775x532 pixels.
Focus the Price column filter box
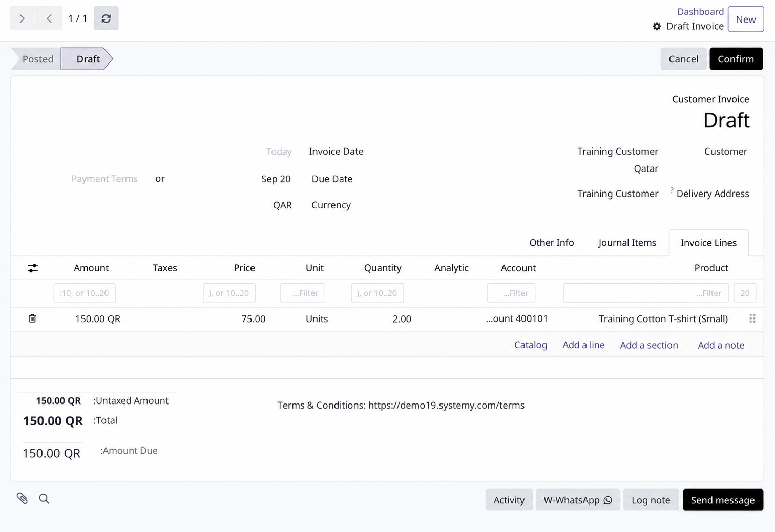coord(229,293)
